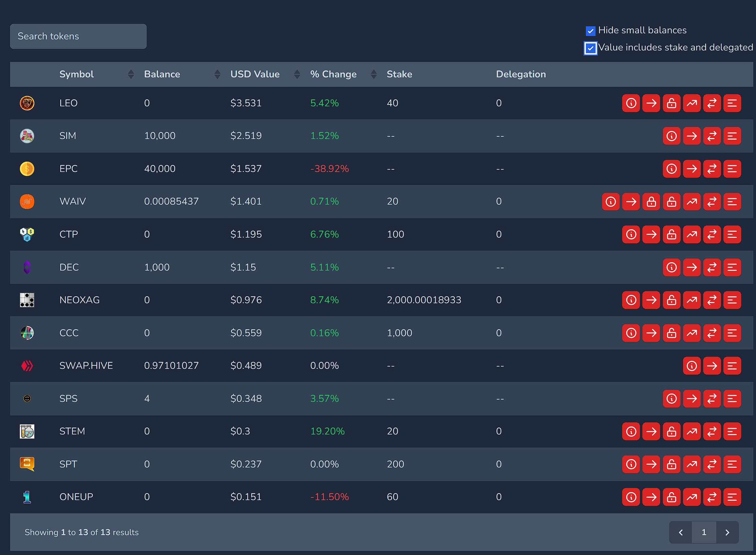Click the Delegation column header
This screenshot has height=555, width=756.
[x=521, y=74]
